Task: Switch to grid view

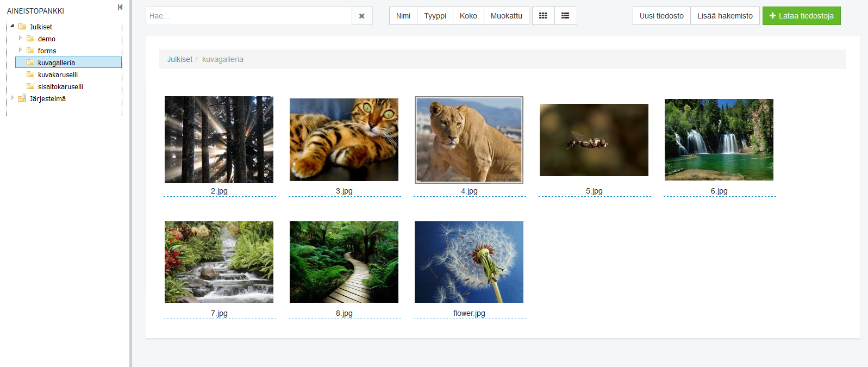Action: tap(543, 16)
